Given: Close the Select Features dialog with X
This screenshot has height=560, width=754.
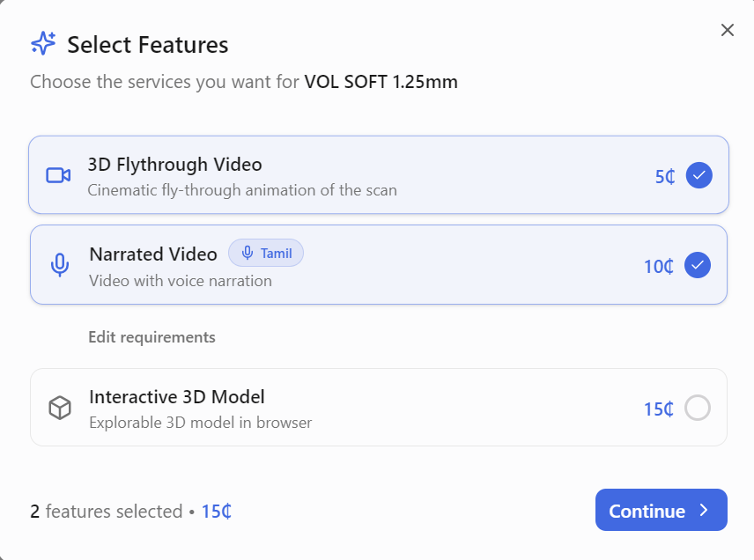Looking at the screenshot, I should [x=727, y=30].
